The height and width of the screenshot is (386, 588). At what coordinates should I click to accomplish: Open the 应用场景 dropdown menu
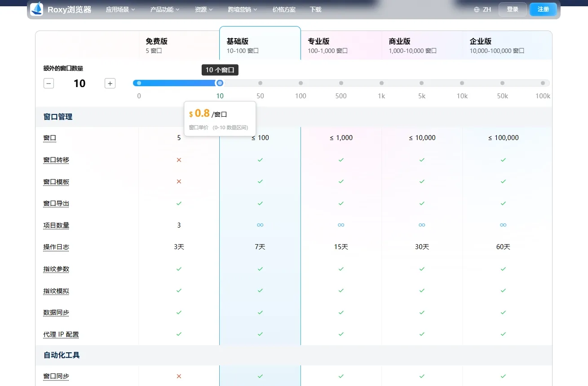pos(120,9)
